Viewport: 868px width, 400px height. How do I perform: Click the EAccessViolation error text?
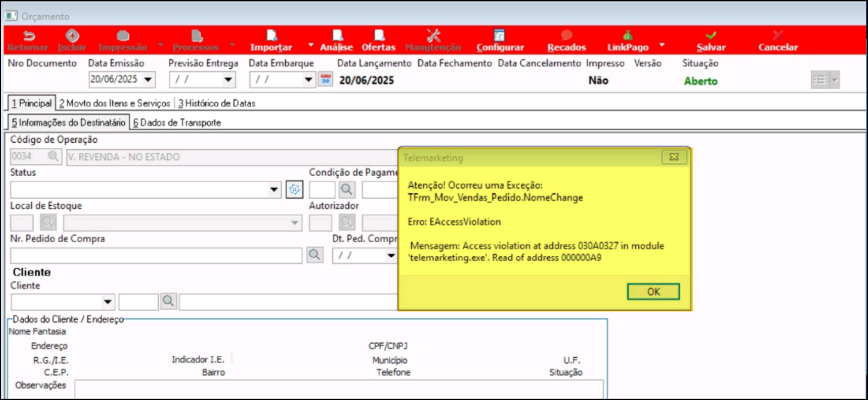click(x=454, y=221)
